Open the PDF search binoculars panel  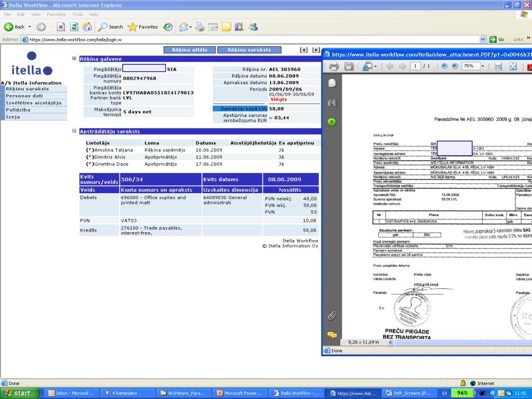coord(332,103)
